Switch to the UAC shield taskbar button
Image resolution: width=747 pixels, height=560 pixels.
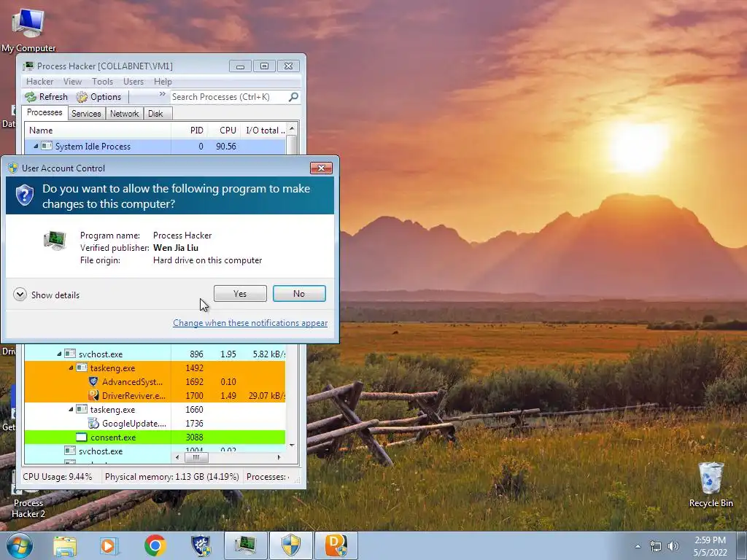click(290, 545)
